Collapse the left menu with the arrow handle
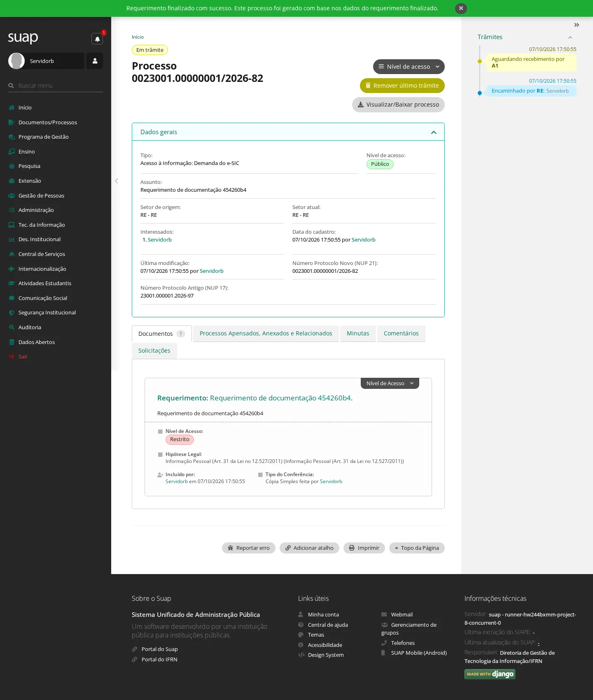 117,181
